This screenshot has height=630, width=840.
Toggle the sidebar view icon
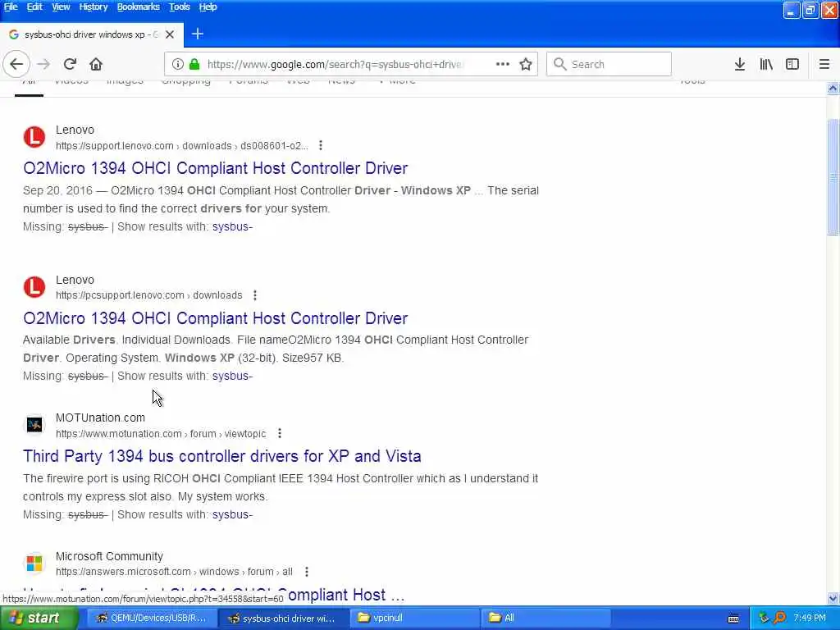tap(792, 64)
